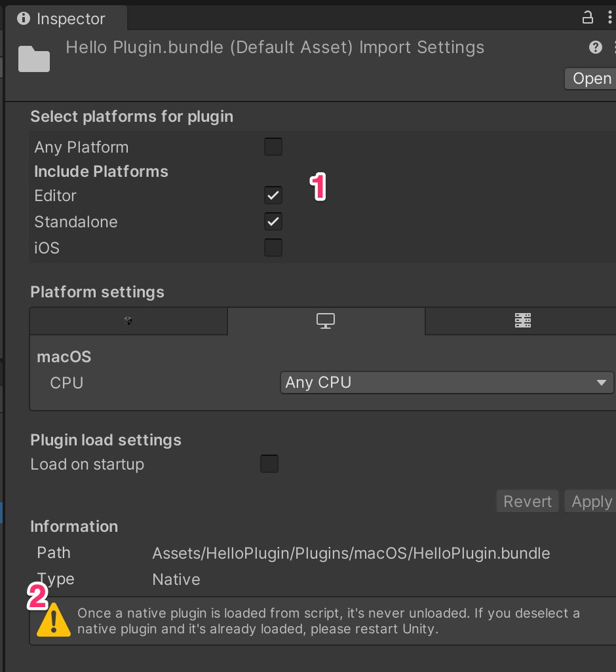Click the Inspector tab info icon
Viewport: 616px width, 672px height.
coord(24,18)
